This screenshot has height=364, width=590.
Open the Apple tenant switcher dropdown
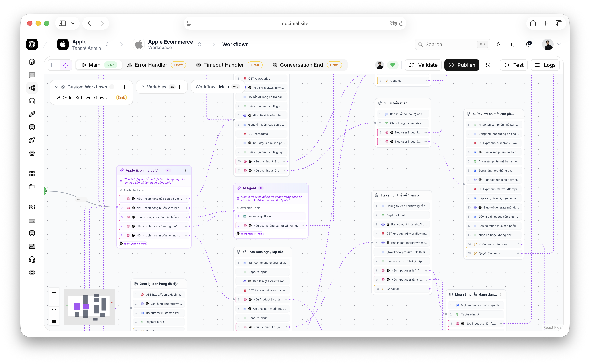tap(107, 44)
